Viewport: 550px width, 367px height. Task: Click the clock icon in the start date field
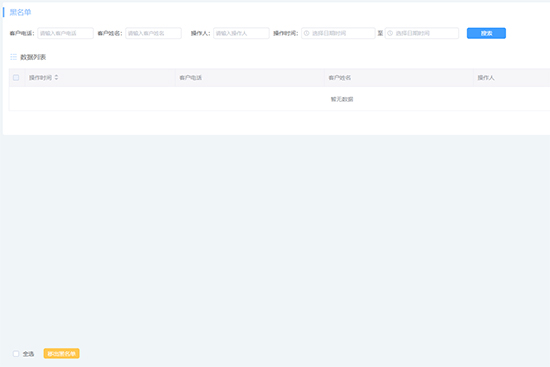pyautogui.click(x=307, y=33)
